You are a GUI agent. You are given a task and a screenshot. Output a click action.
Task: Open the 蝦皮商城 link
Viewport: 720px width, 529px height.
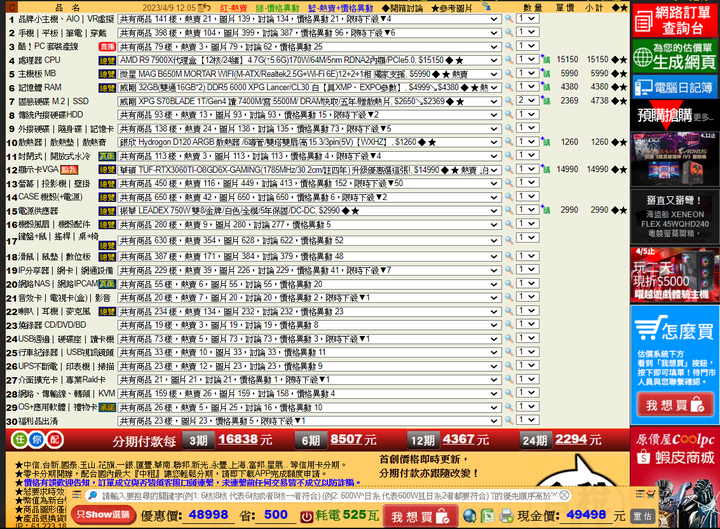pos(675,458)
